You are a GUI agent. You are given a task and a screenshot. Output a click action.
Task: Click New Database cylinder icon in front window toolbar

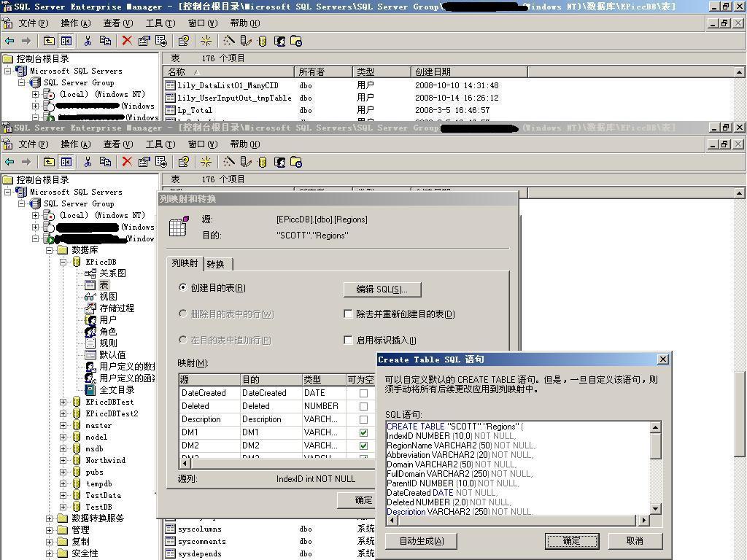[262, 163]
